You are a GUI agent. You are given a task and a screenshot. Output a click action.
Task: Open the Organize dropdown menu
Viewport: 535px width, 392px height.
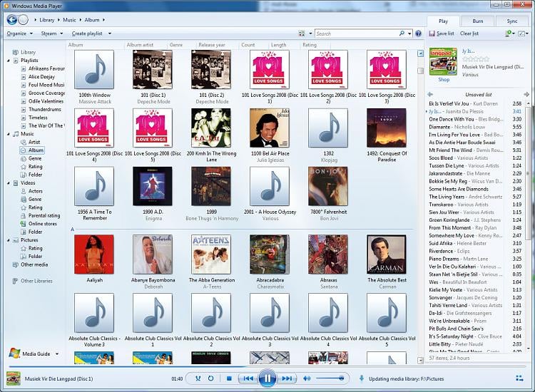(20, 33)
